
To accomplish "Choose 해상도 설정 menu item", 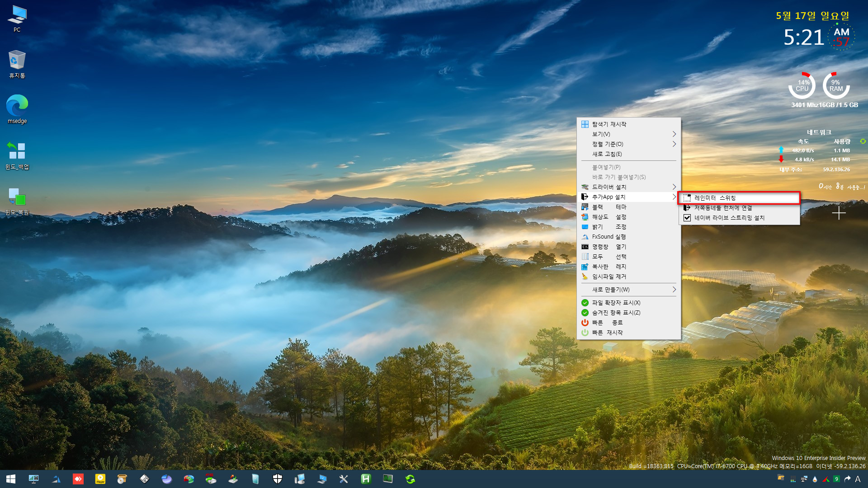I will (x=628, y=217).
